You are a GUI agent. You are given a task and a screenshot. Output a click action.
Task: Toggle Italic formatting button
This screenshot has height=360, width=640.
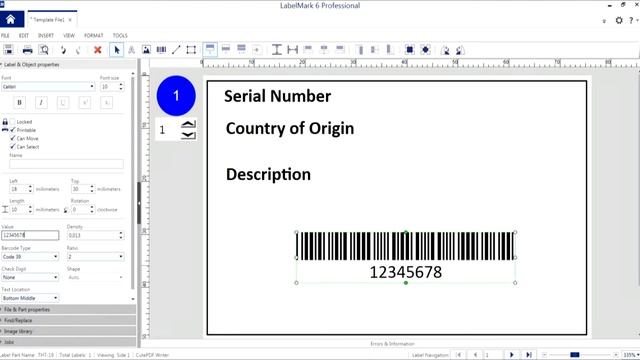tap(41, 102)
